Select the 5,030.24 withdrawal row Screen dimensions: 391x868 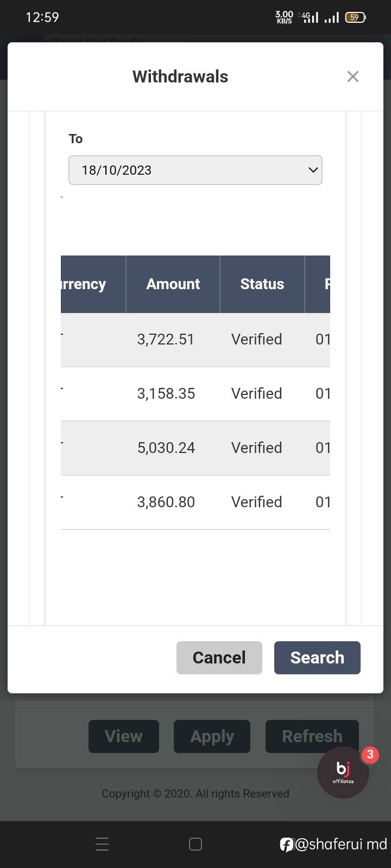(x=166, y=448)
